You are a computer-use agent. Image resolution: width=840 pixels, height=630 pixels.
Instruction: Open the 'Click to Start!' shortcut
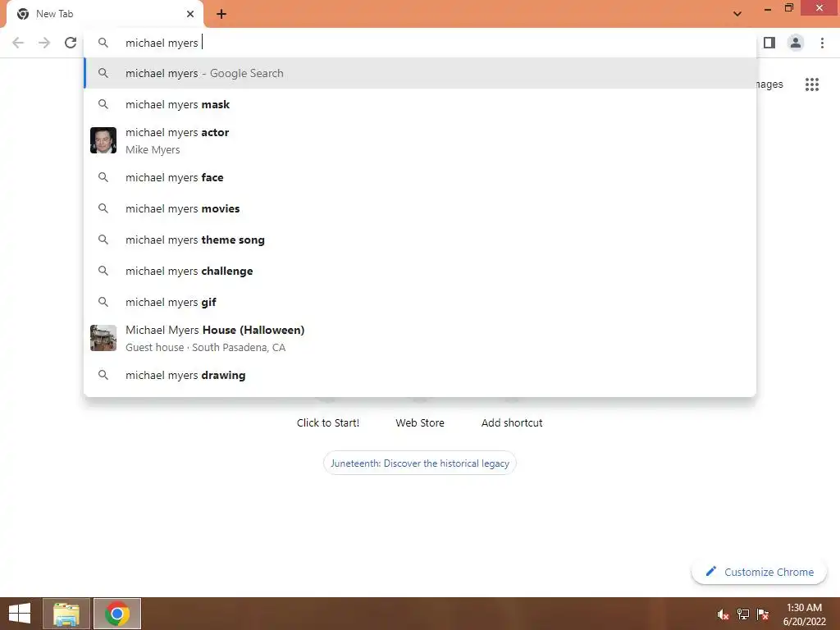(x=328, y=422)
